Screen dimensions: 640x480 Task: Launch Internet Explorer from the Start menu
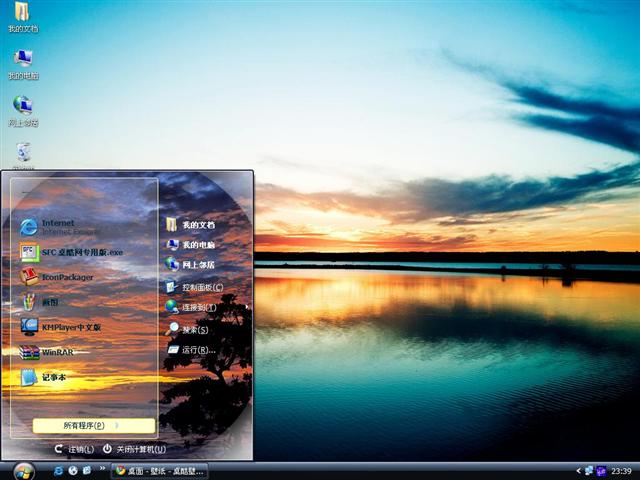59,227
